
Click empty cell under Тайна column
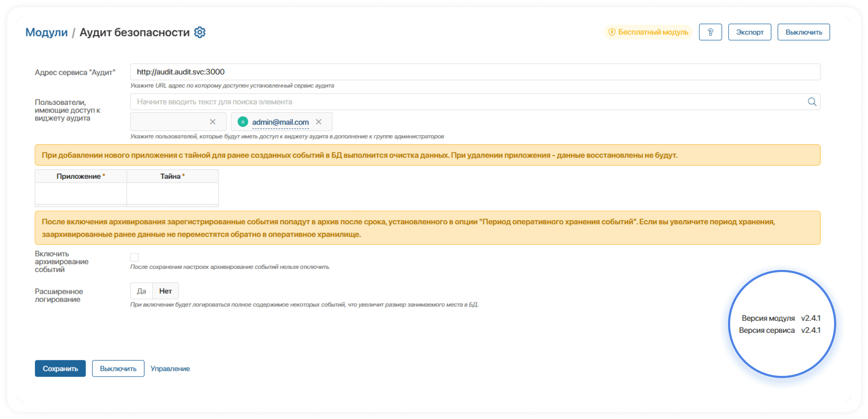coord(172,193)
